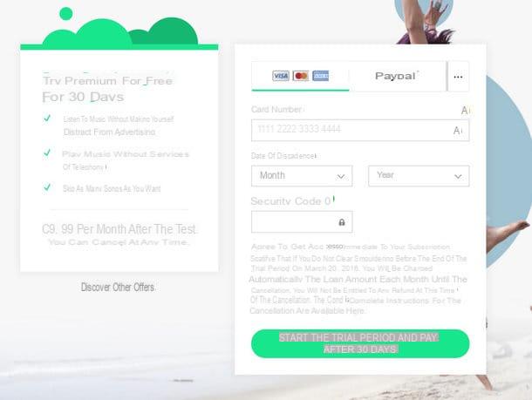532x400 pixels.
Task: Click the American Express card icon
Action: (321, 76)
